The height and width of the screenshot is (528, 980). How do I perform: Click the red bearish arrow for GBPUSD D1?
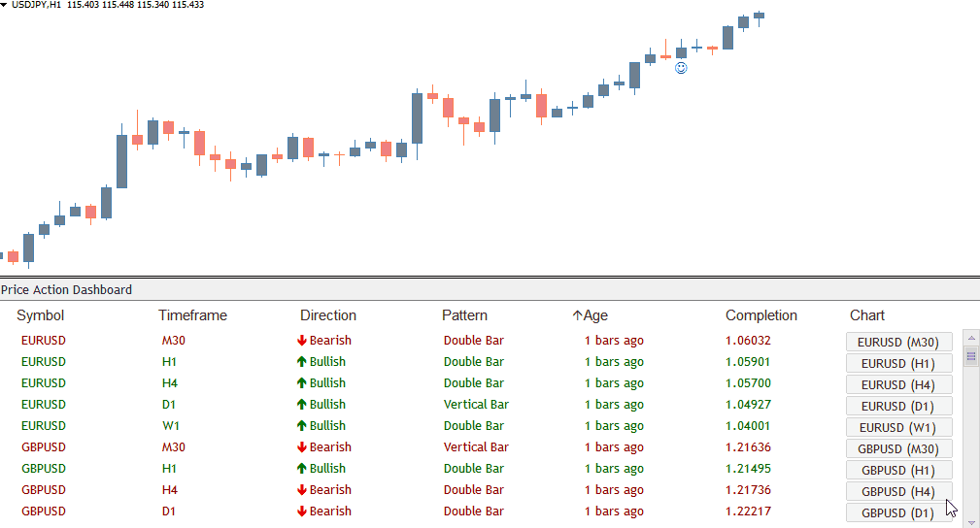302,511
